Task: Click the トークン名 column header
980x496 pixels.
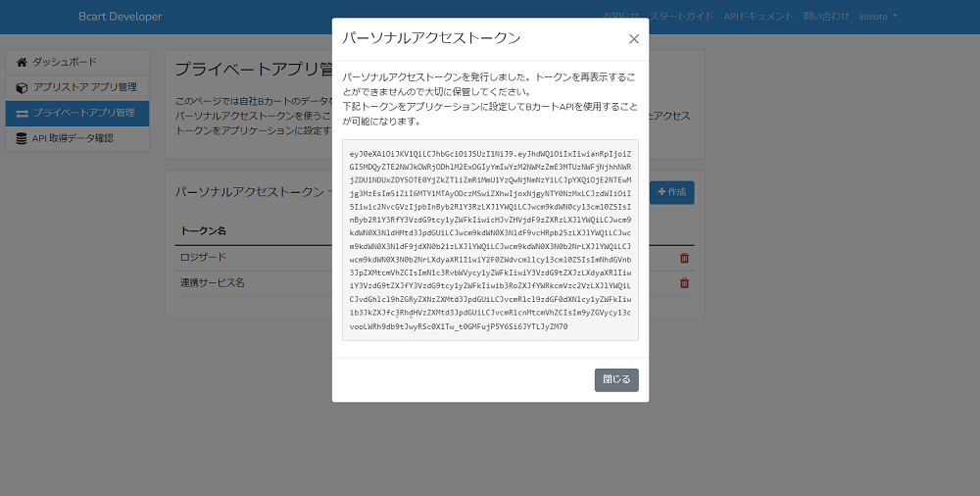Action: (203, 230)
